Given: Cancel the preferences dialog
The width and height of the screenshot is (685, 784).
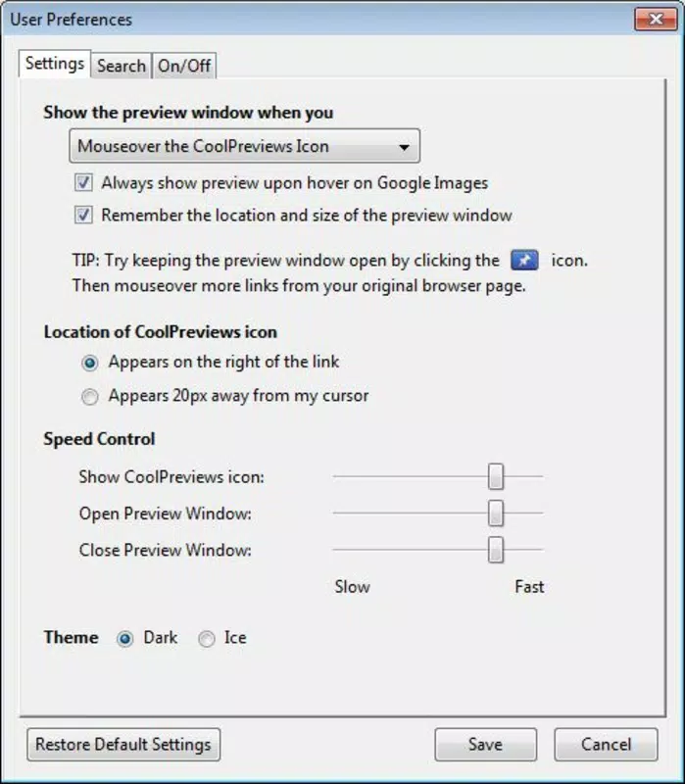Looking at the screenshot, I should coord(606,745).
